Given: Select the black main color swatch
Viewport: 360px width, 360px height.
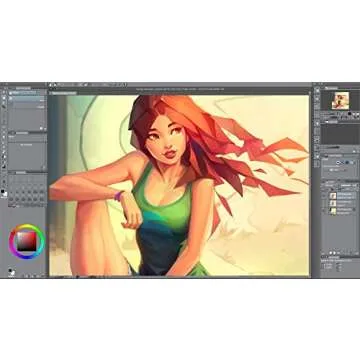Looking at the screenshot, I should point(3,192).
